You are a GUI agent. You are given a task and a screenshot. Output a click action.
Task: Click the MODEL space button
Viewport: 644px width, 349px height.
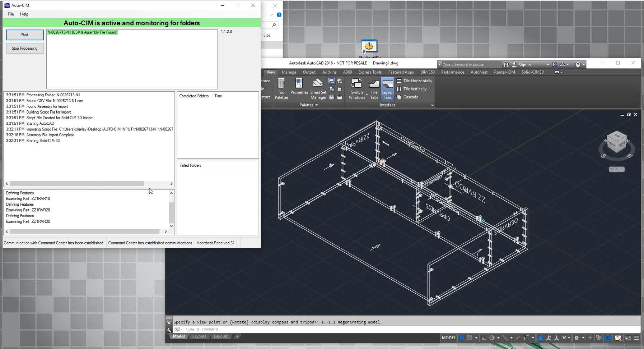click(x=449, y=338)
